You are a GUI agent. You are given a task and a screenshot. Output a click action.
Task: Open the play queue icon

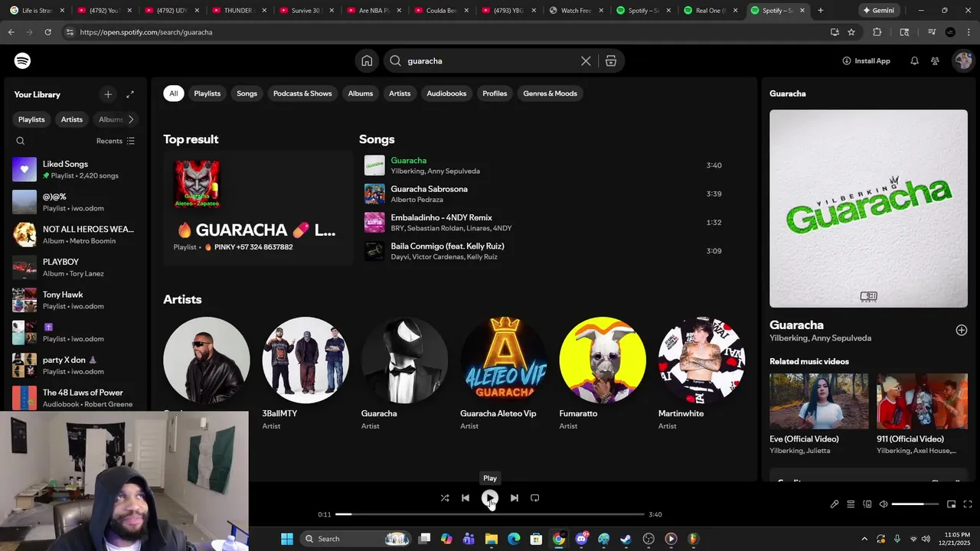click(851, 504)
